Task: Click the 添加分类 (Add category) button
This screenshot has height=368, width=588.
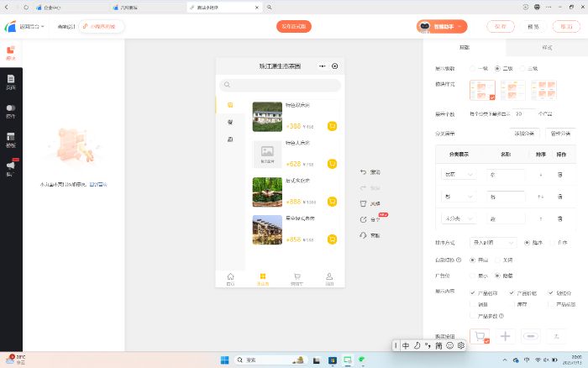Action: coord(525,133)
